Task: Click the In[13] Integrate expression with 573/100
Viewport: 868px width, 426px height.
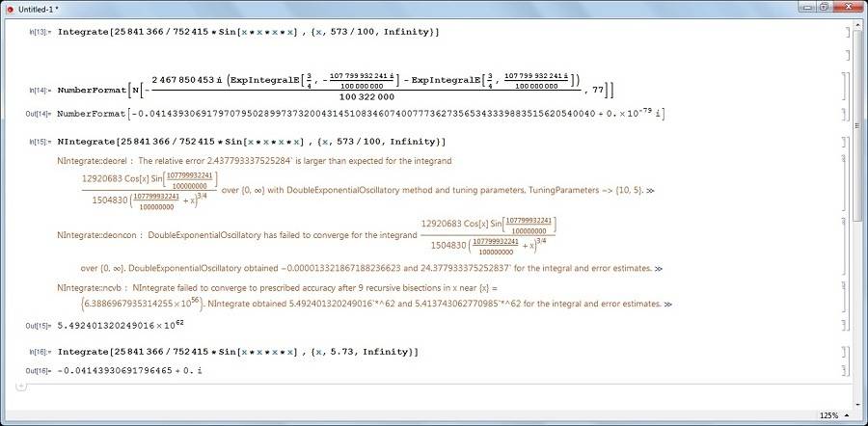Action: point(249,32)
